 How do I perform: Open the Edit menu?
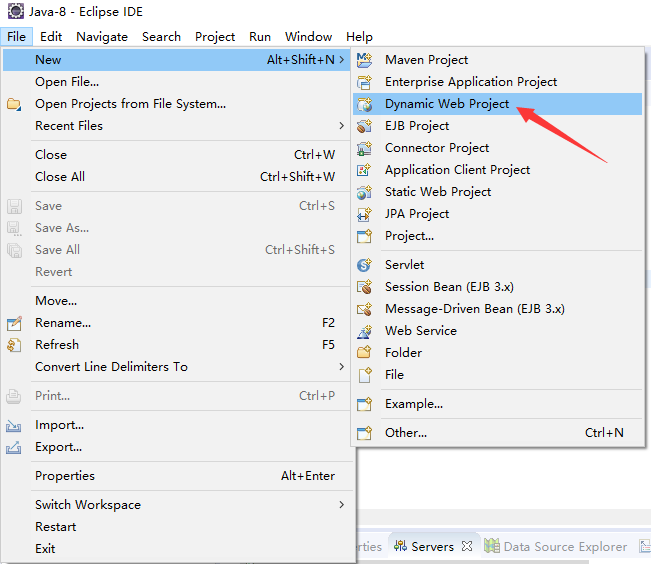[x=51, y=37]
